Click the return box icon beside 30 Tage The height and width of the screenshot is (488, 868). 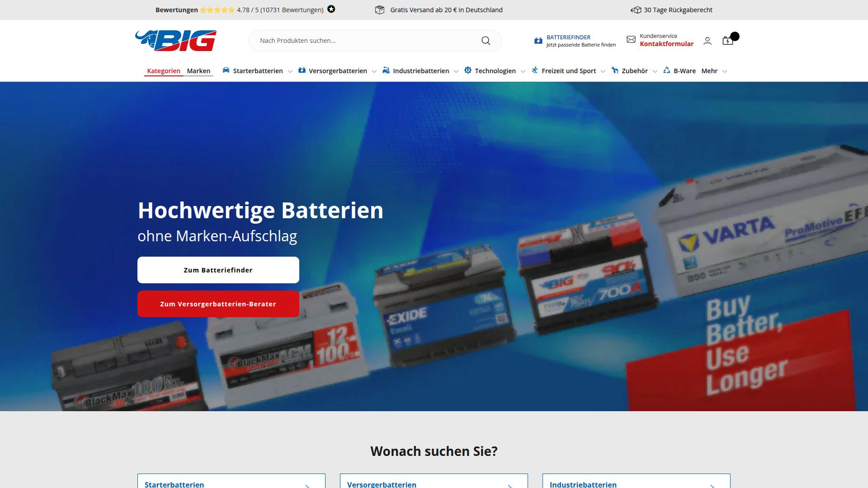[x=636, y=10]
